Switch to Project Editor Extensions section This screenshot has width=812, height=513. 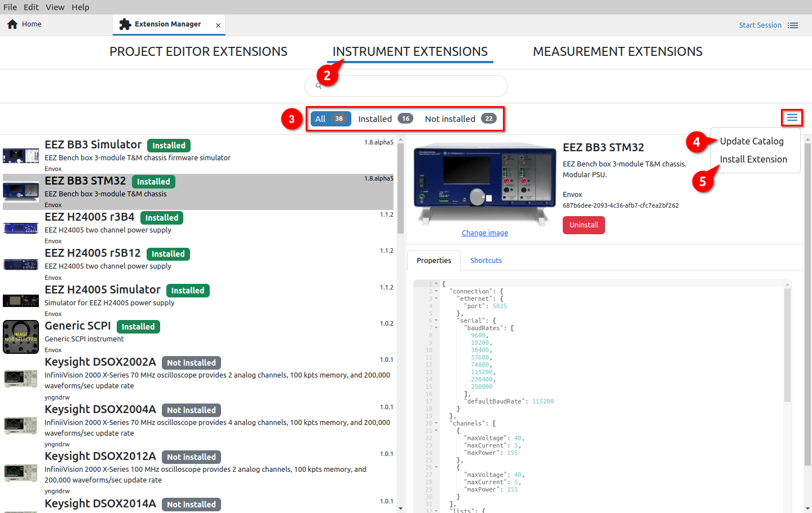pyautogui.click(x=198, y=51)
